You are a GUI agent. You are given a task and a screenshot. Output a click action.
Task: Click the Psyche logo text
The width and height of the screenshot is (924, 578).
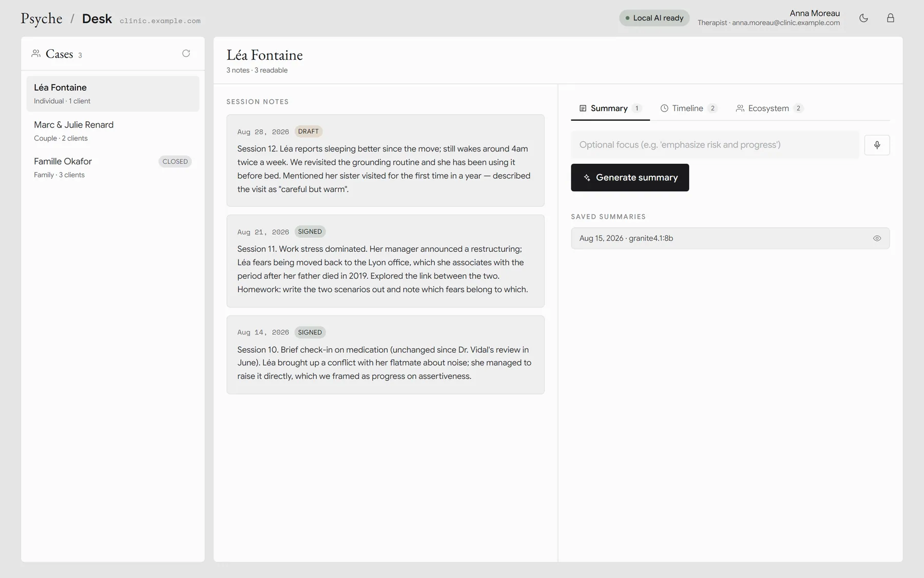[42, 18]
